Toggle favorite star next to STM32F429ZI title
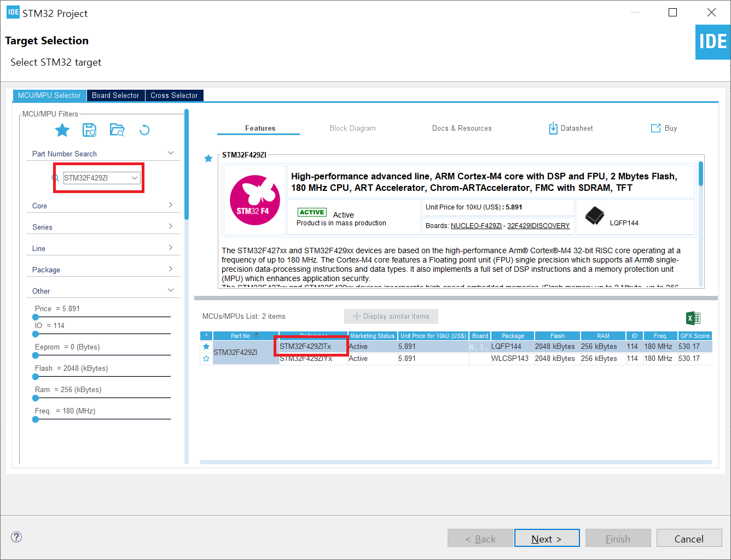731x560 pixels. point(208,159)
